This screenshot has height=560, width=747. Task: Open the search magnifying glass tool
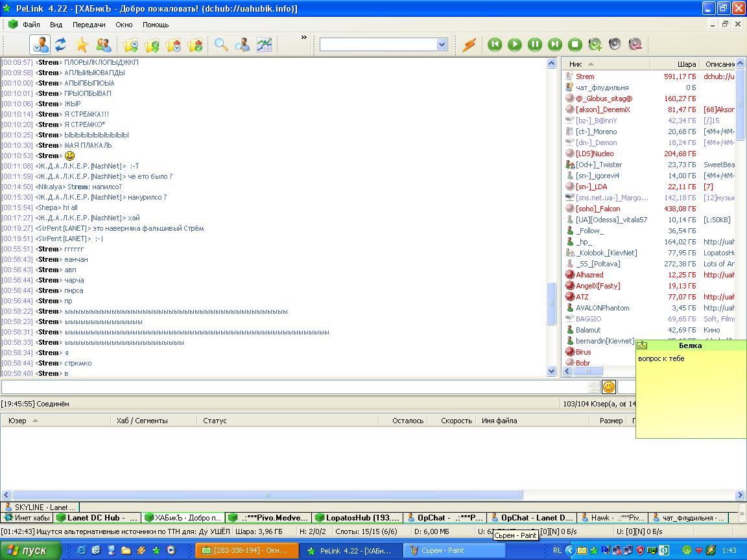tap(221, 45)
